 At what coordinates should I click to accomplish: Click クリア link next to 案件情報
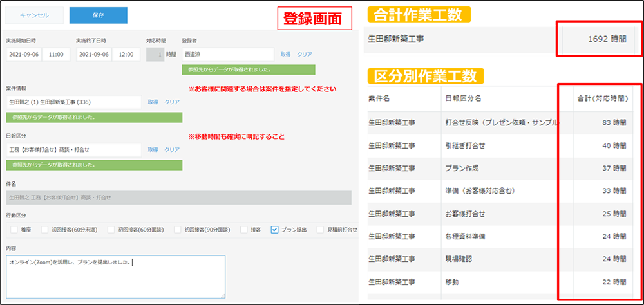172,102
